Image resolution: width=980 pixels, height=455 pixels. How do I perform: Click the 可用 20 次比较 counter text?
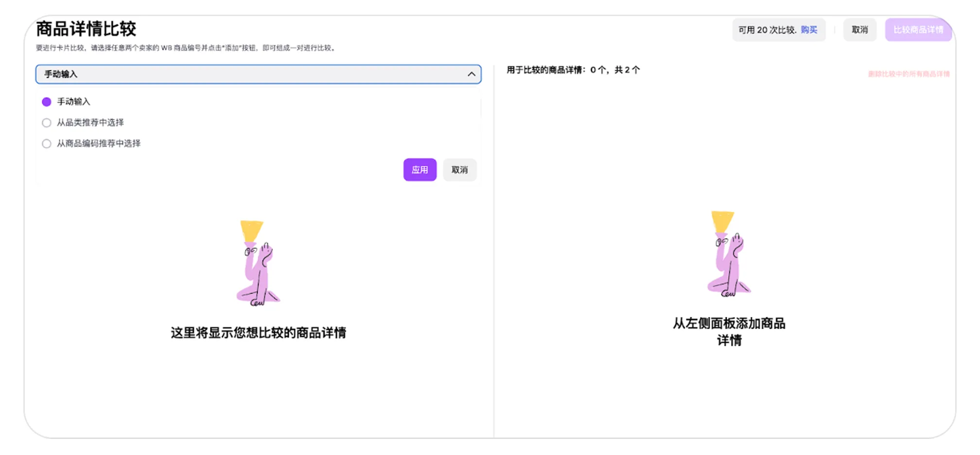[x=767, y=30]
